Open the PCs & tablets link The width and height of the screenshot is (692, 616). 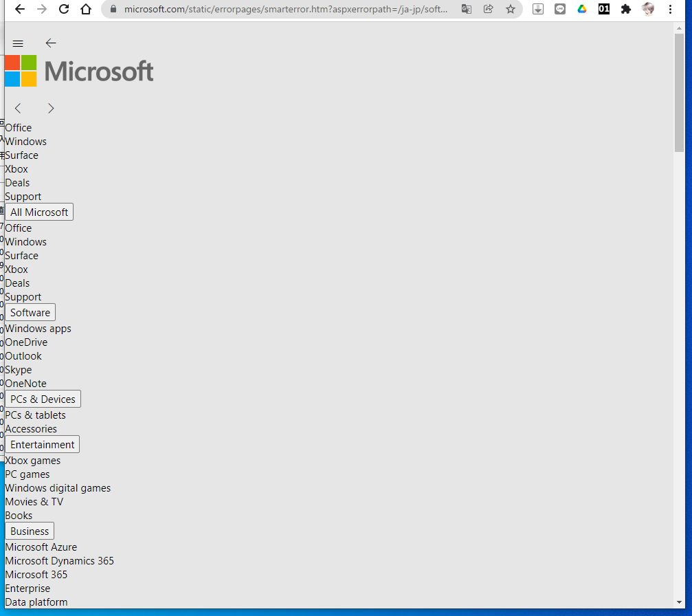click(35, 415)
